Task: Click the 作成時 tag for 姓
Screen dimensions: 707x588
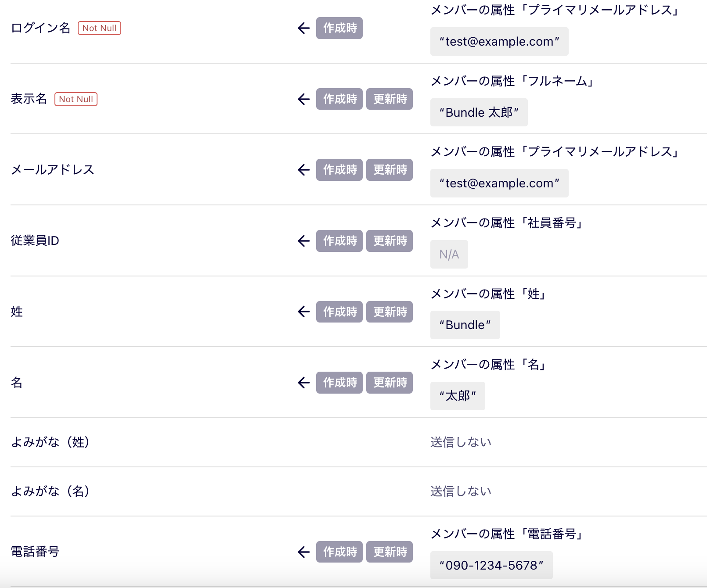Action: click(x=339, y=312)
